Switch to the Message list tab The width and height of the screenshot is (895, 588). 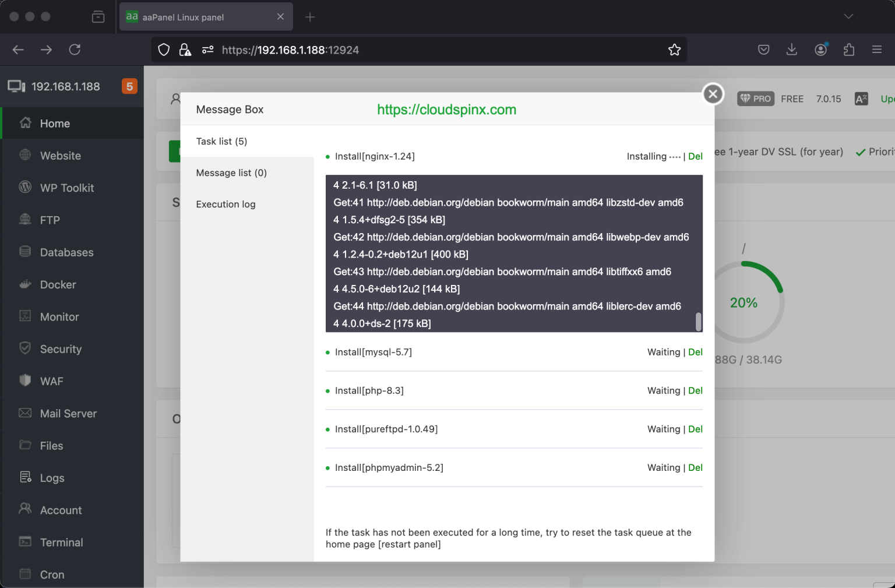(x=231, y=172)
